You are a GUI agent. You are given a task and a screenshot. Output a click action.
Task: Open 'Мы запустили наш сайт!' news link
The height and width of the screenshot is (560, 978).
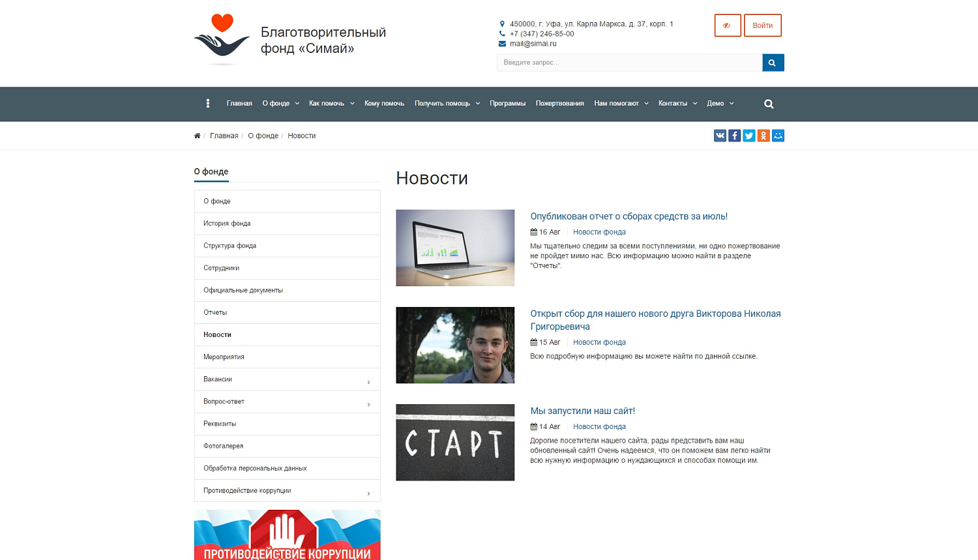coord(582,411)
